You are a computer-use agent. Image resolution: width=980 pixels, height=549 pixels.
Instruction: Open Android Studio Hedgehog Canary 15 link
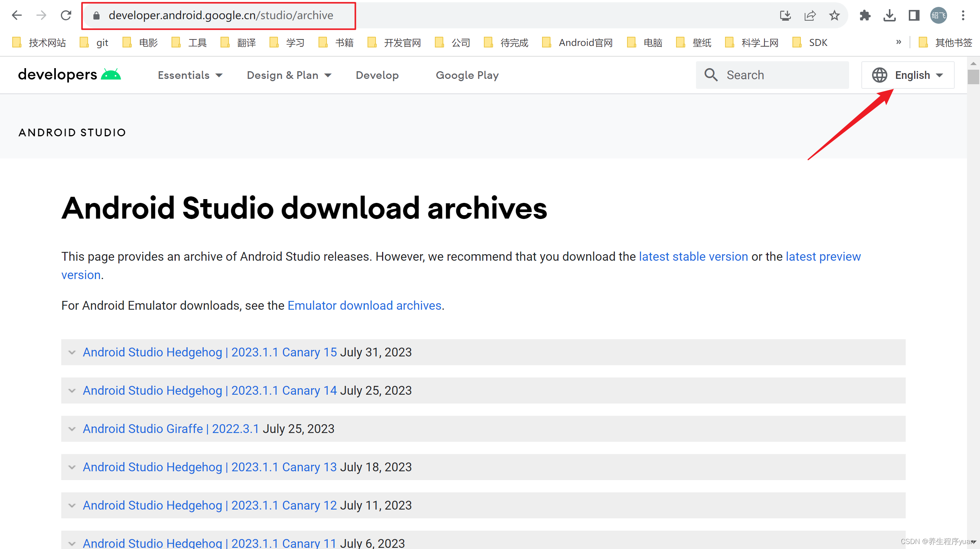(x=210, y=352)
